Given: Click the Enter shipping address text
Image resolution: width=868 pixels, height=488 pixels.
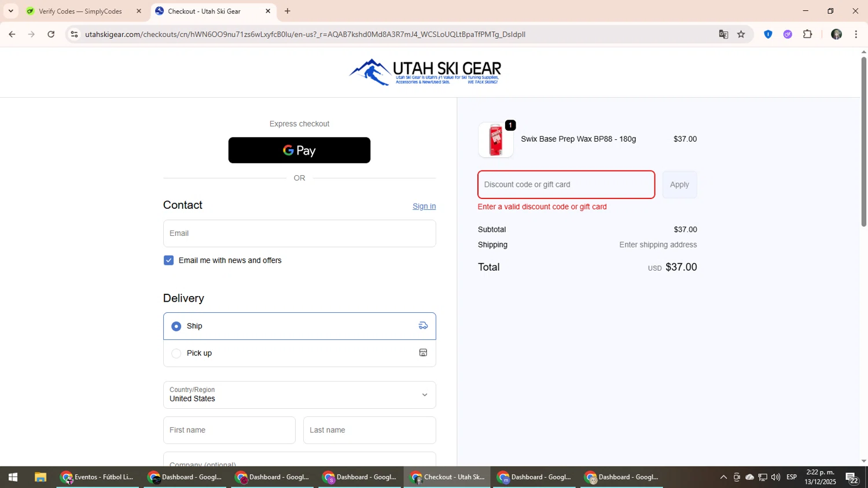Looking at the screenshot, I should click(658, 245).
